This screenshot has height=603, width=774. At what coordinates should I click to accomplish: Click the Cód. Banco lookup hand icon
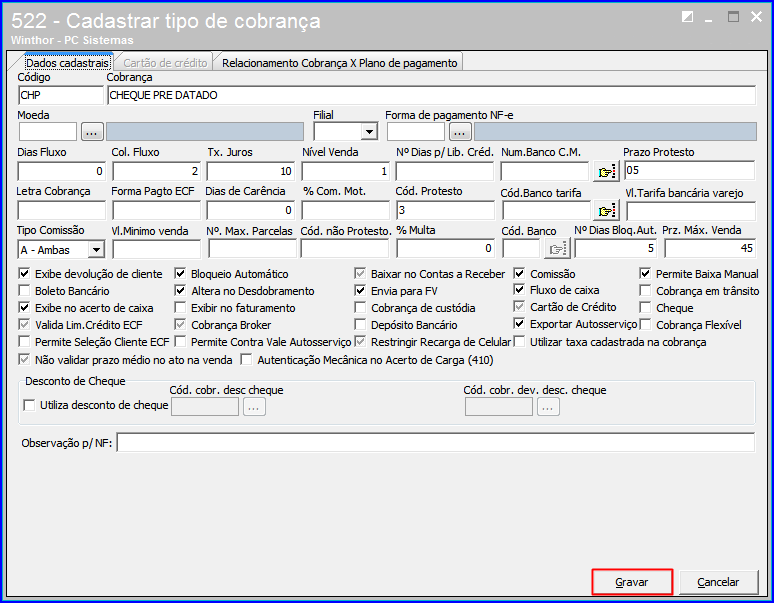[557, 249]
